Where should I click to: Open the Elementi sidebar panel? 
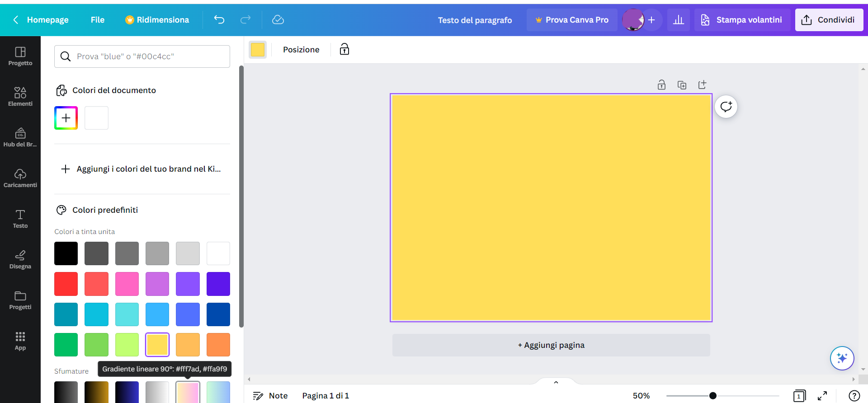[x=20, y=96]
